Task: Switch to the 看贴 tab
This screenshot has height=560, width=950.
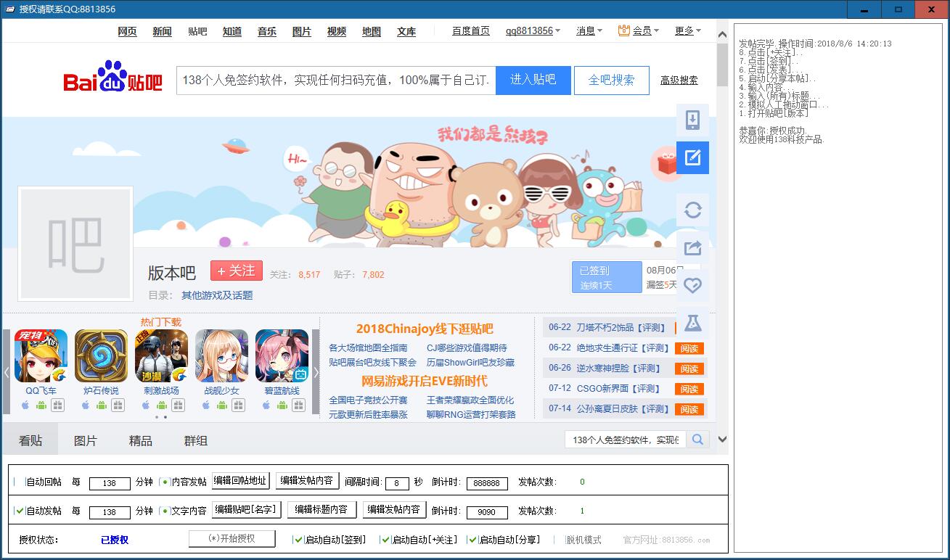Action: coord(30,440)
